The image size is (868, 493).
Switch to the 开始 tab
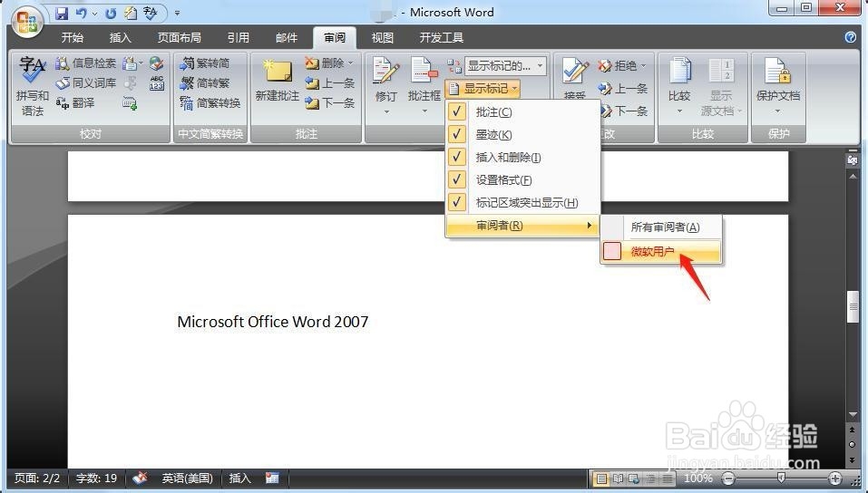coord(72,38)
